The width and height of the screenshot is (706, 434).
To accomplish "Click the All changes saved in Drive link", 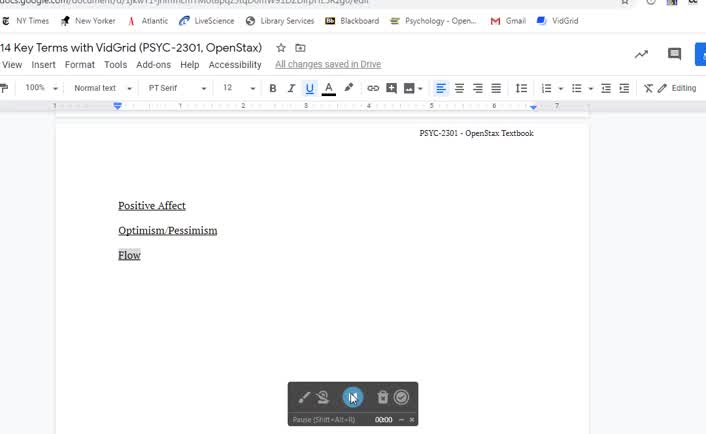I will [328, 65].
